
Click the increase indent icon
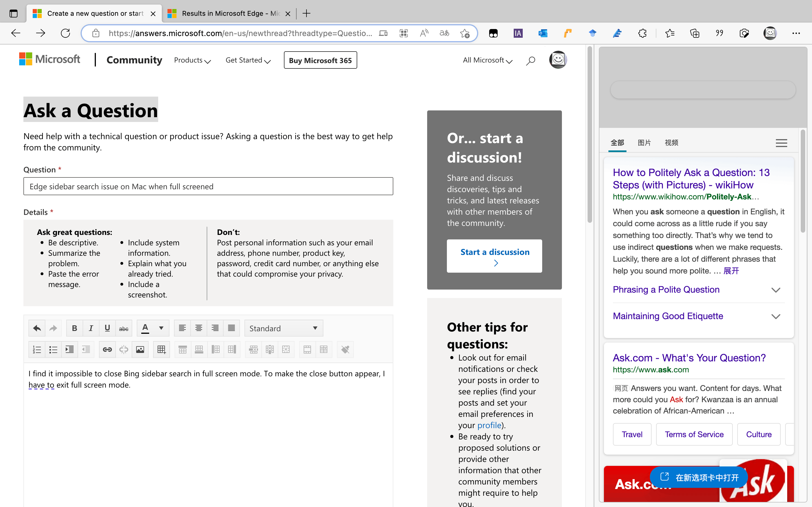point(69,350)
